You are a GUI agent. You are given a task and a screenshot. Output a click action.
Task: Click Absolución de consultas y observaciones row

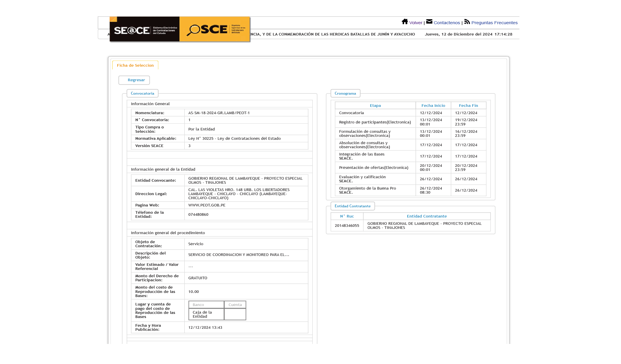coord(411,145)
